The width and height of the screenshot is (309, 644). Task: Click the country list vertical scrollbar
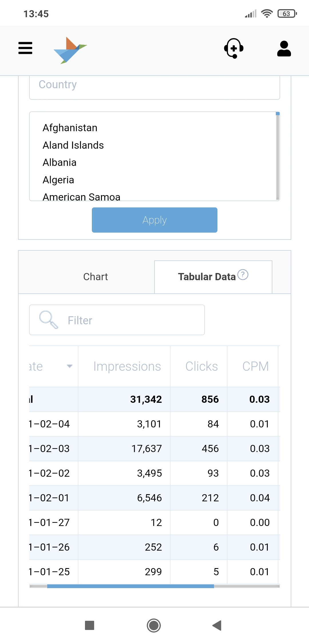point(278,156)
